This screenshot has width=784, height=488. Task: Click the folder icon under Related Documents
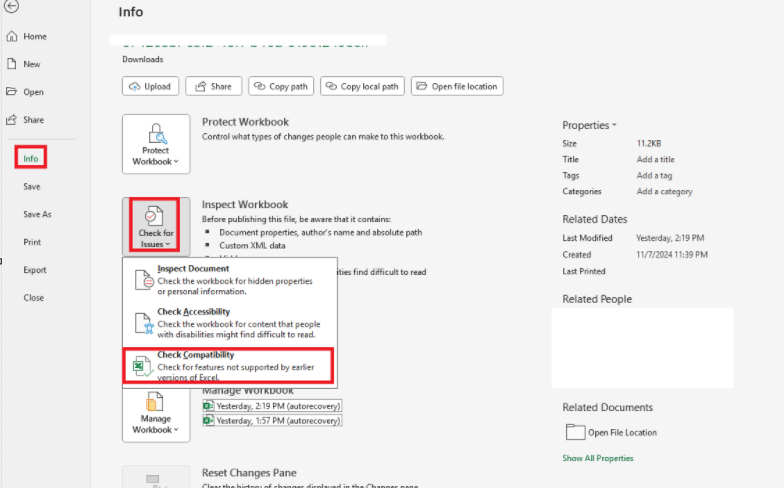coord(575,432)
